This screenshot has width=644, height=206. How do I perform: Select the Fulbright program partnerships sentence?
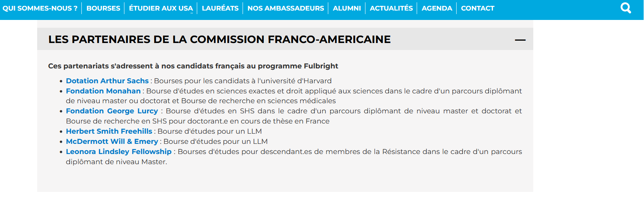[193, 66]
